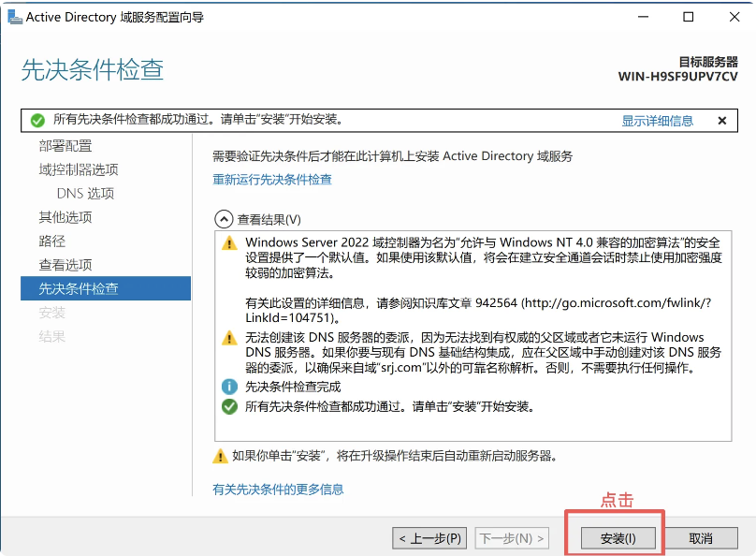Select 域控制器选项 in the sidebar
The height and width of the screenshot is (556, 756).
click(x=79, y=169)
